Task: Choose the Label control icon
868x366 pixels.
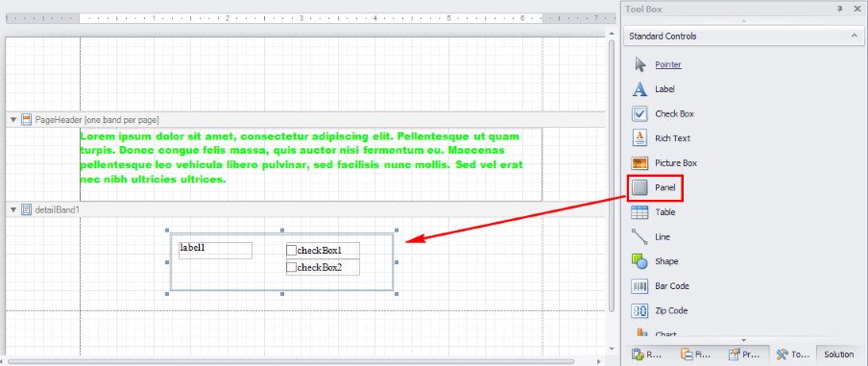Action: 639,89
